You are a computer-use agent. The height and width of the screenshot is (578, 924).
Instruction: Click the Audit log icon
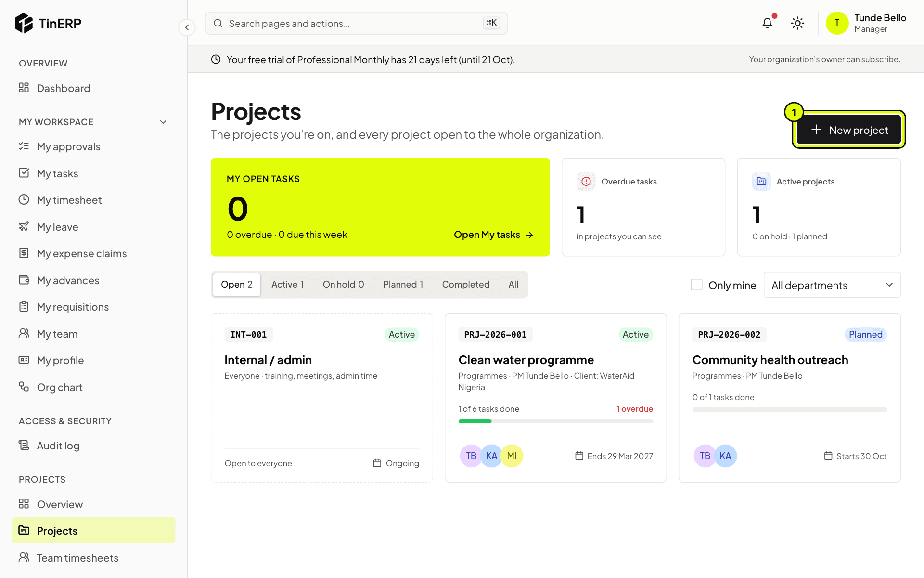tap(24, 445)
